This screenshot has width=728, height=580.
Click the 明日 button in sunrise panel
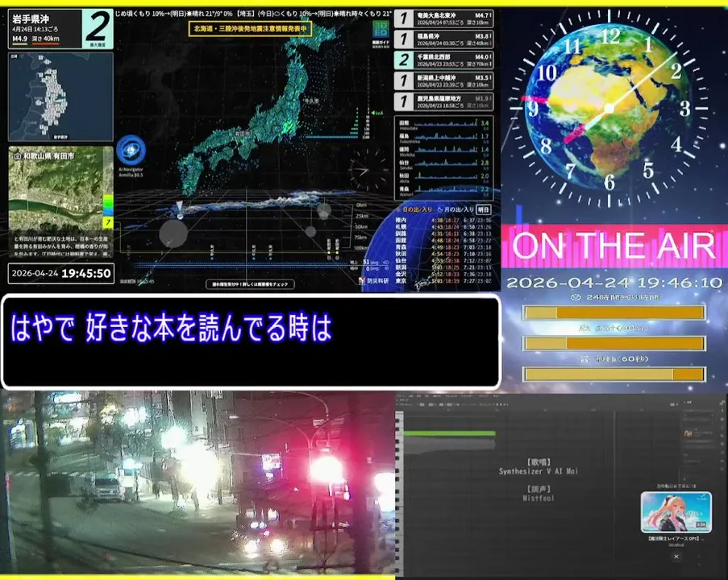pyautogui.click(x=484, y=209)
